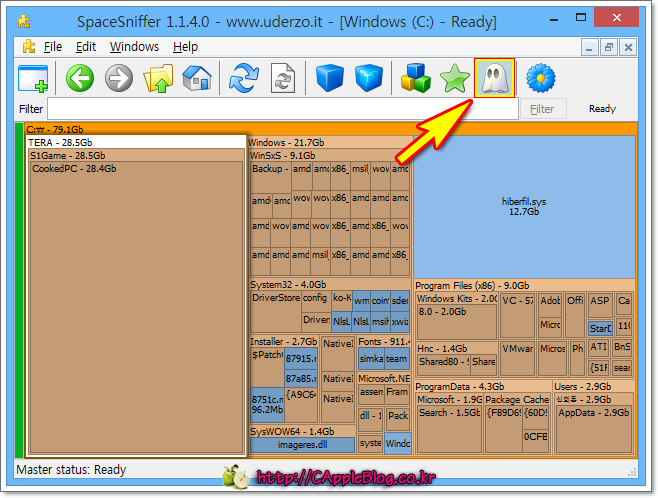Select the S1Game - 28.5Gb folder
658x498 pixels.
tap(136, 156)
